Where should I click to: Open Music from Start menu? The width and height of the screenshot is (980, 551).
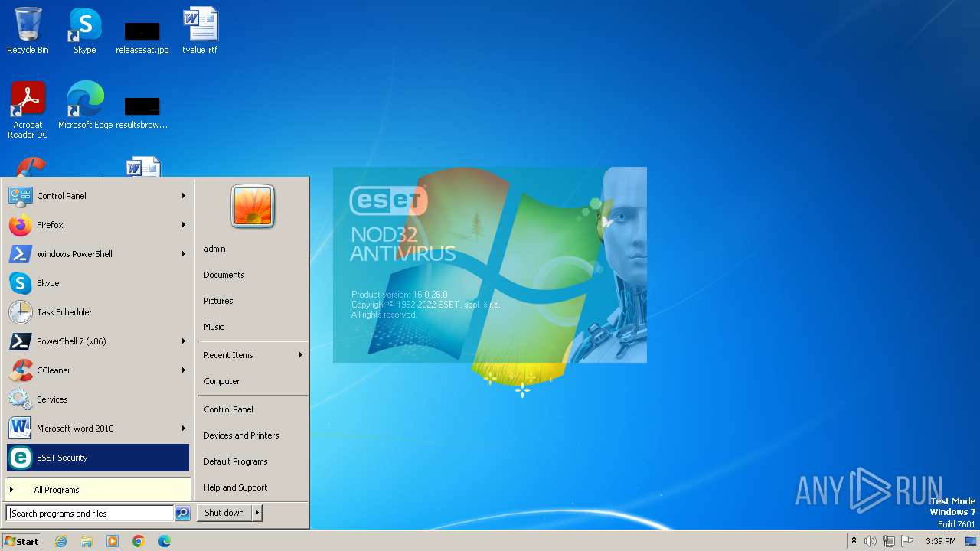point(253,327)
